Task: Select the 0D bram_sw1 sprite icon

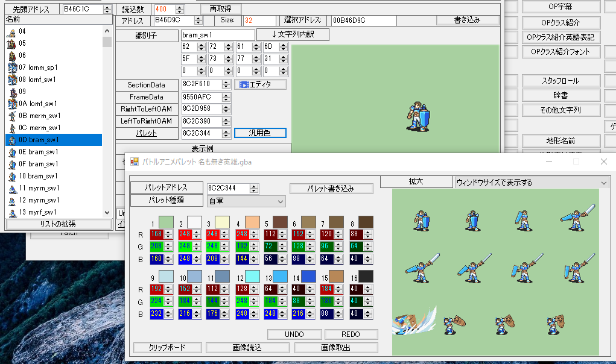Action: [x=12, y=140]
